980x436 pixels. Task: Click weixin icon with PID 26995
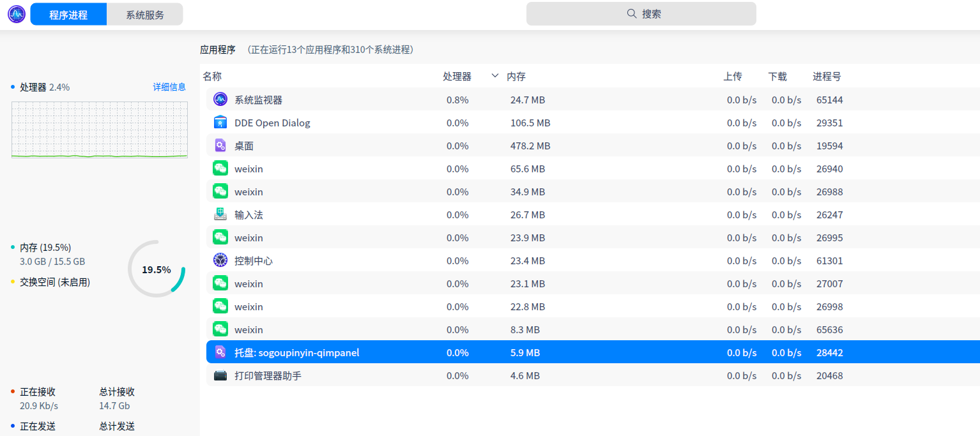[x=220, y=237]
